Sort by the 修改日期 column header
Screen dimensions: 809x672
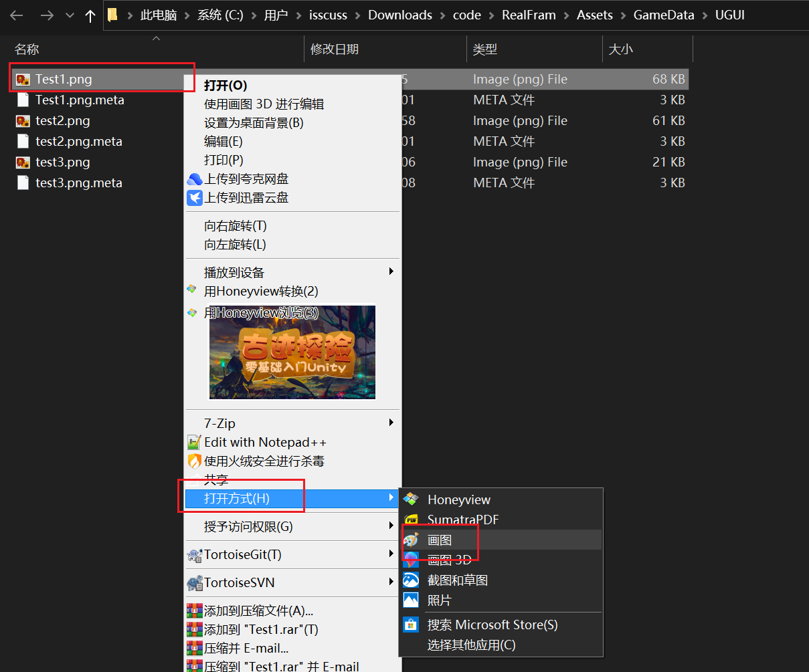point(386,49)
